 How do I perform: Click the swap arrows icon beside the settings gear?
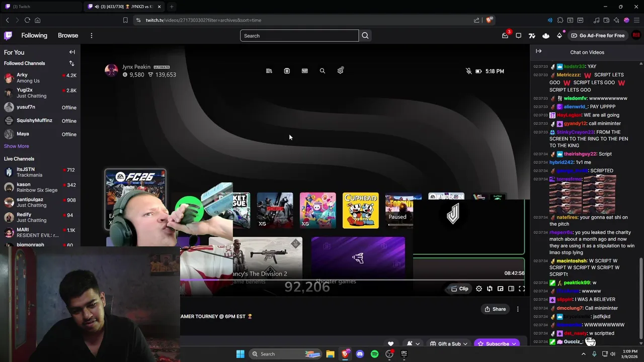[x=490, y=289]
